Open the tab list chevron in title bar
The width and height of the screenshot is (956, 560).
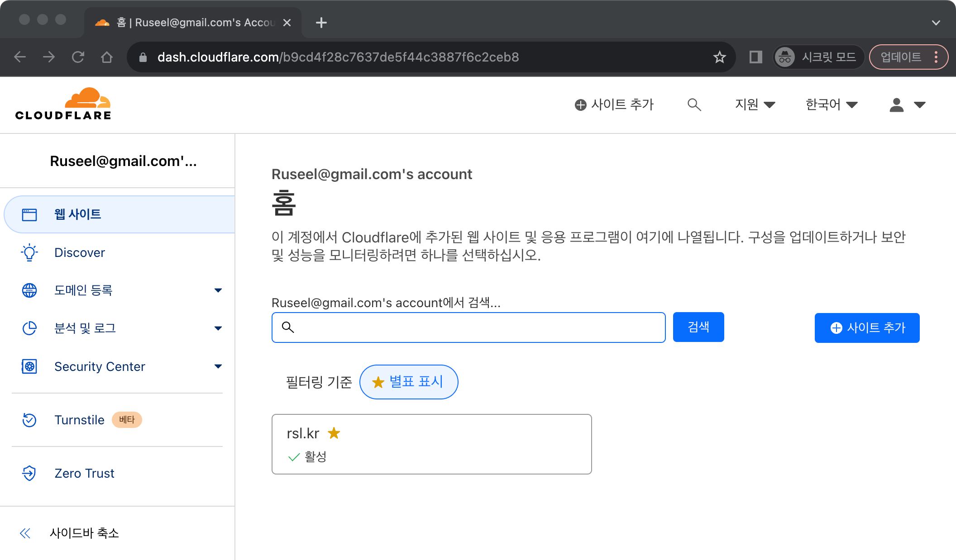click(x=936, y=23)
